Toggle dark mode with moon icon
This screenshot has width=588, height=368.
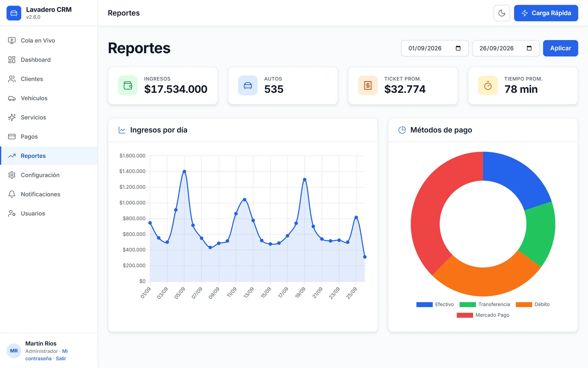(x=502, y=13)
